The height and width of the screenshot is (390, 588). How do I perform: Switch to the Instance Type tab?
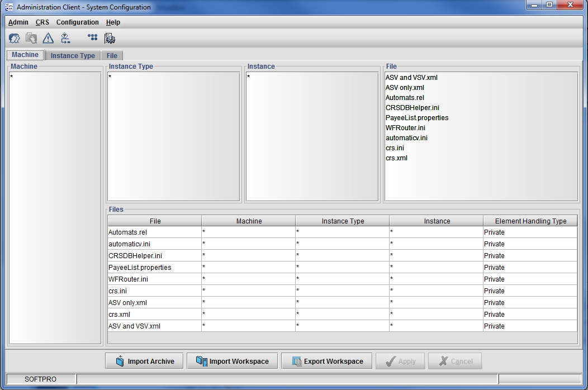click(73, 56)
